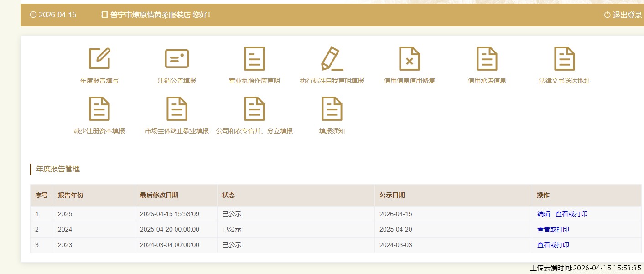
Task: Open the 营业执照作废声明 document icon
Action: click(254, 59)
